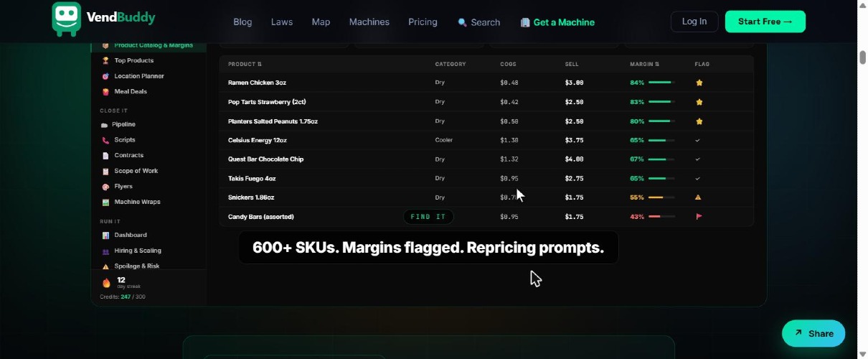Viewport: 868px width, 359px height.
Task: Sort table by the PRODUCT column header
Action: (245, 65)
